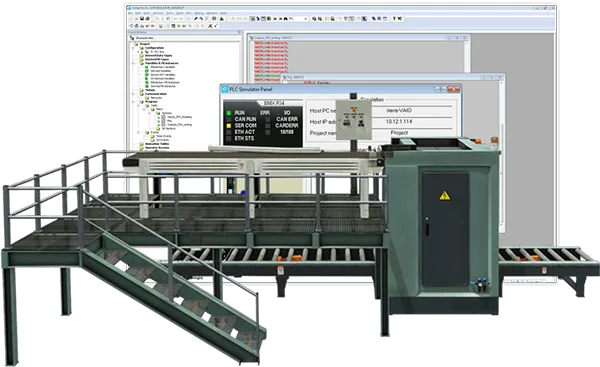Viewport: 600px width, 367px height.
Task: Open the Build menu
Action: tap(180, 13)
